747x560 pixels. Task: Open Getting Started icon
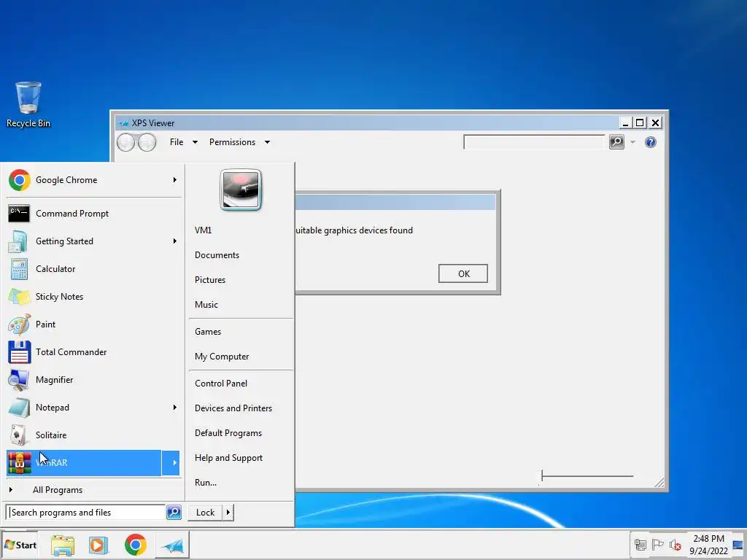pos(18,241)
